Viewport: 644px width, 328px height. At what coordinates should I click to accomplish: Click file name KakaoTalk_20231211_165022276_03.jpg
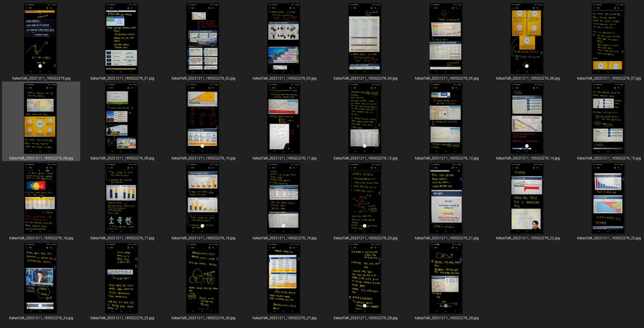click(285, 78)
